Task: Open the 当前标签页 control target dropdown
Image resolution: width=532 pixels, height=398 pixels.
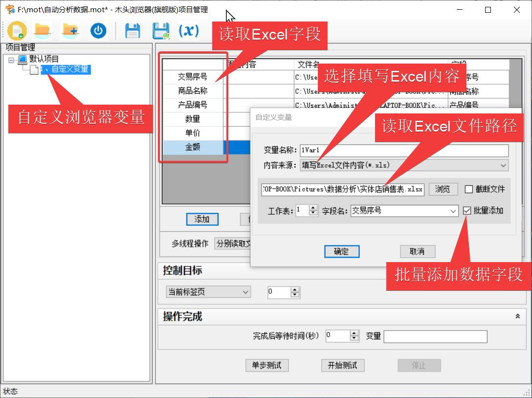Action: point(246,292)
